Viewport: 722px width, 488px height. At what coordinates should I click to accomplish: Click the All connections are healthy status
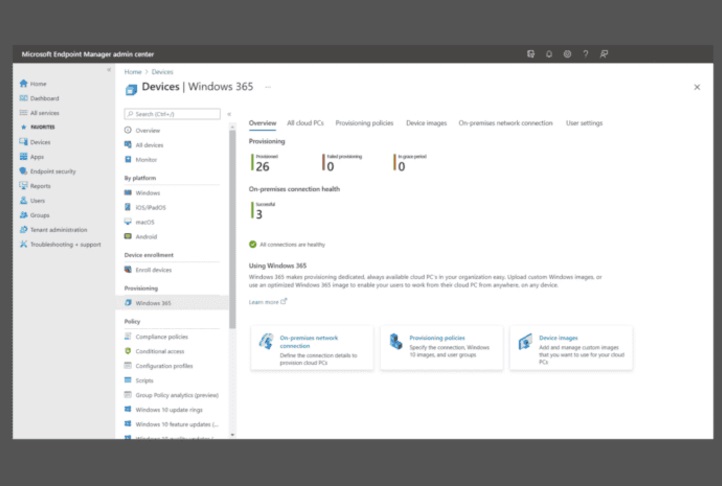point(287,244)
